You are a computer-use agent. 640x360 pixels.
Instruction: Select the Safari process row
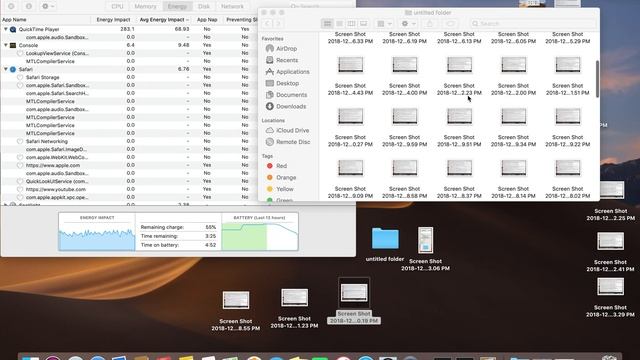(x=129, y=69)
